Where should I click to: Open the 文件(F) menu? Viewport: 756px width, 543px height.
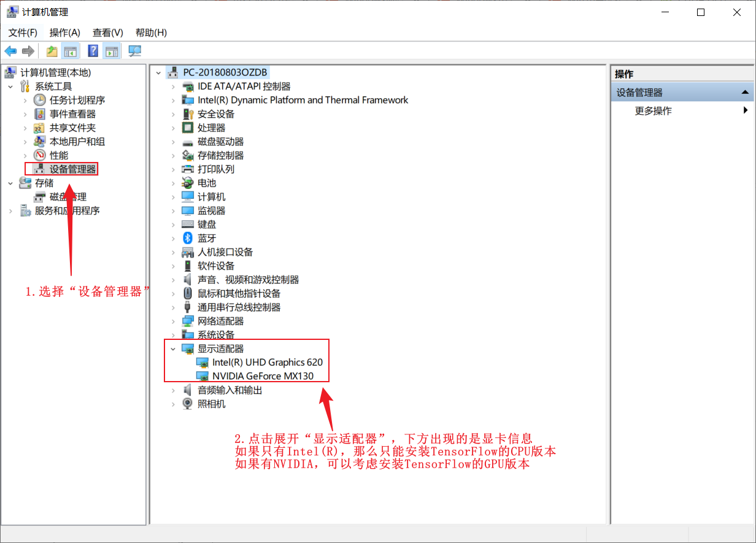(23, 33)
